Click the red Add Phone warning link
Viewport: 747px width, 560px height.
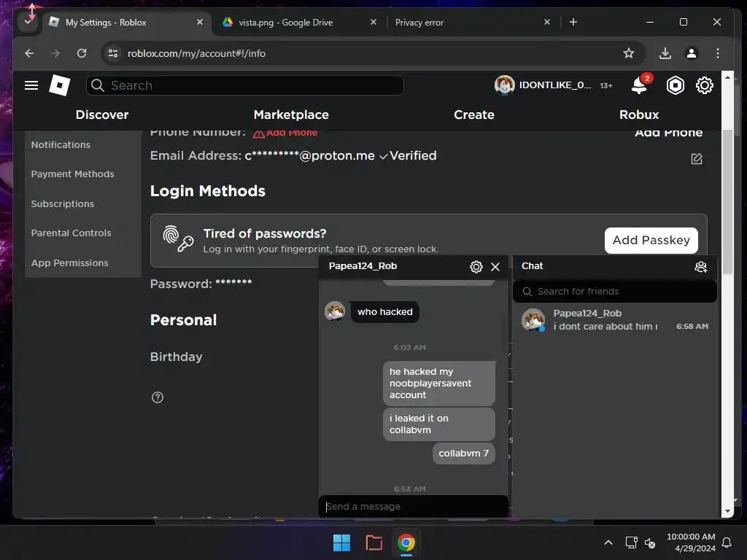[285, 133]
